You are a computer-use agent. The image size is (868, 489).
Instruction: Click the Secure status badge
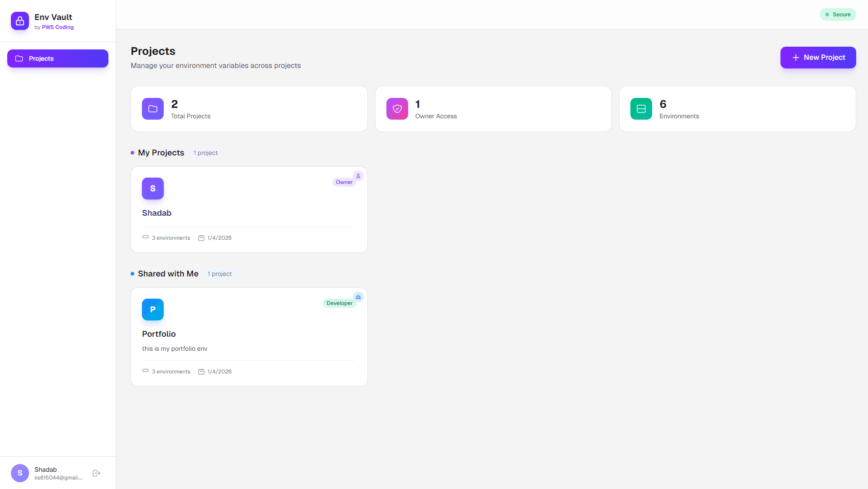[x=838, y=14]
